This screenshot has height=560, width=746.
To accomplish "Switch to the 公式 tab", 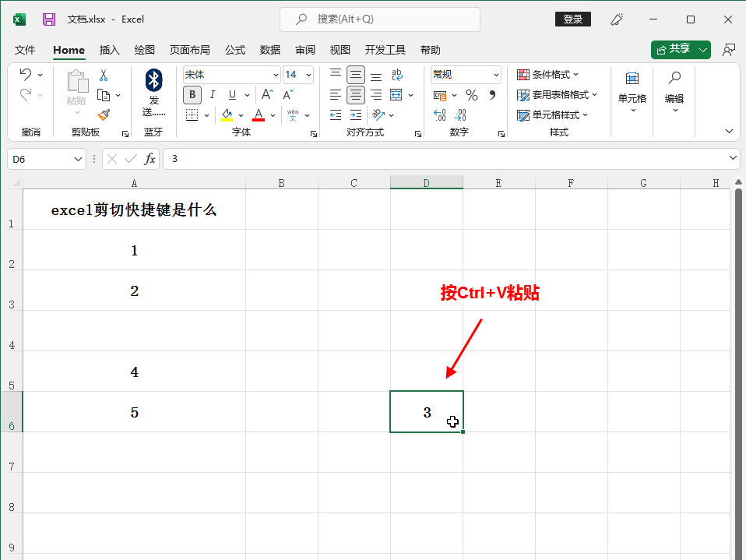I will click(235, 50).
